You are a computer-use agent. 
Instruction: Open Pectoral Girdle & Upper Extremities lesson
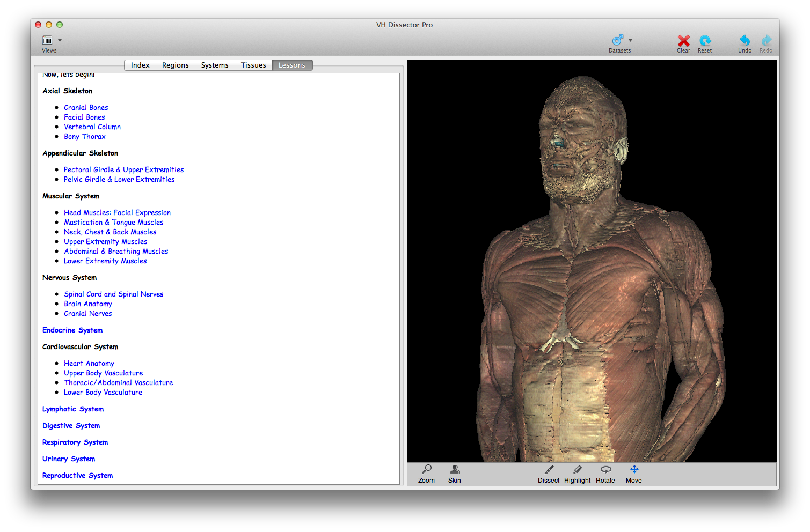point(123,169)
